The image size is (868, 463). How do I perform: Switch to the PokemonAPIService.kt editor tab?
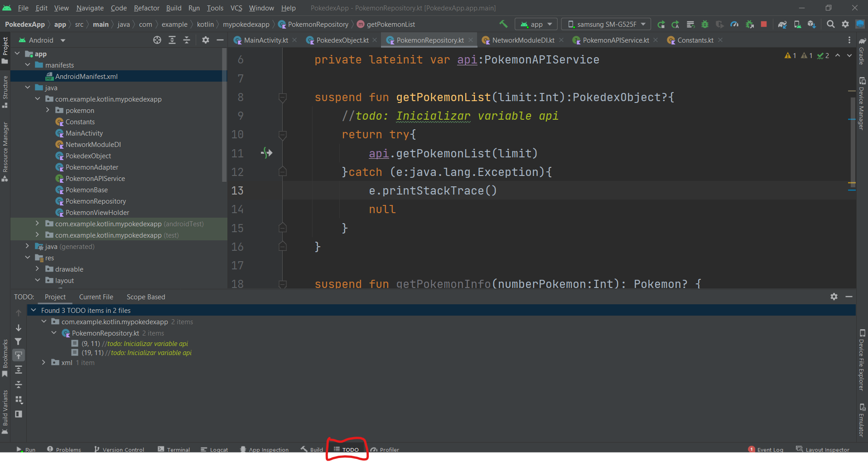pyautogui.click(x=615, y=40)
